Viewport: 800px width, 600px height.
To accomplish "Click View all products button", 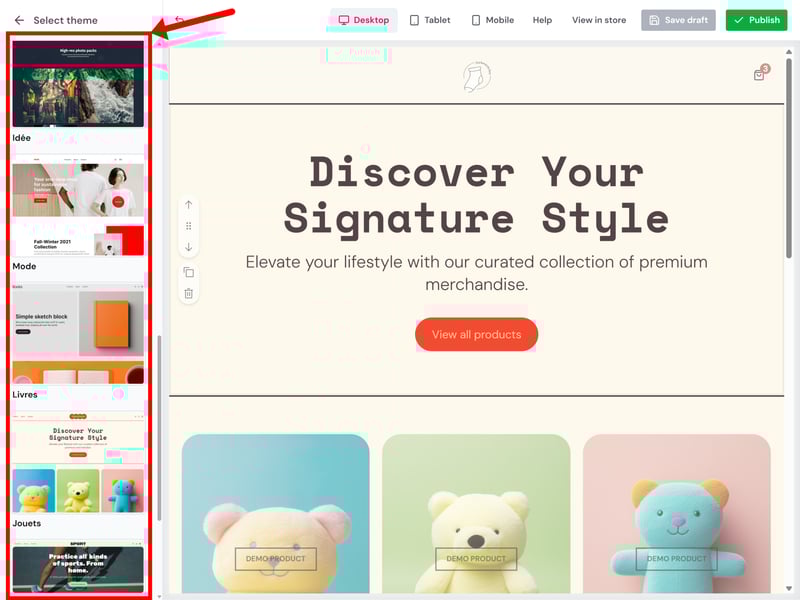I will point(477,335).
